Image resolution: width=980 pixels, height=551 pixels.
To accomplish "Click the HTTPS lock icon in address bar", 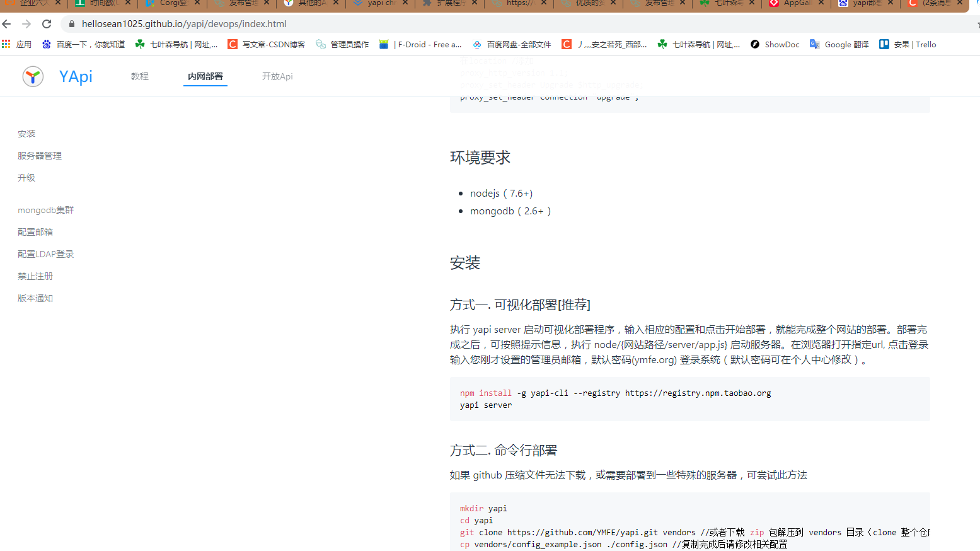I will (x=72, y=23).
